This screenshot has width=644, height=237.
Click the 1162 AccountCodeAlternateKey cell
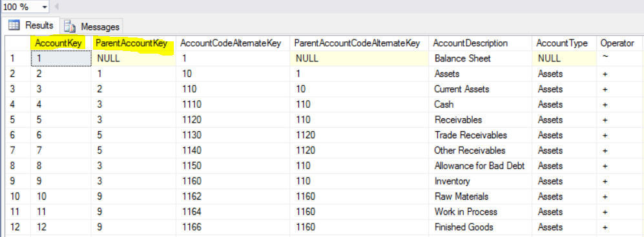click(x=233, y=196)
